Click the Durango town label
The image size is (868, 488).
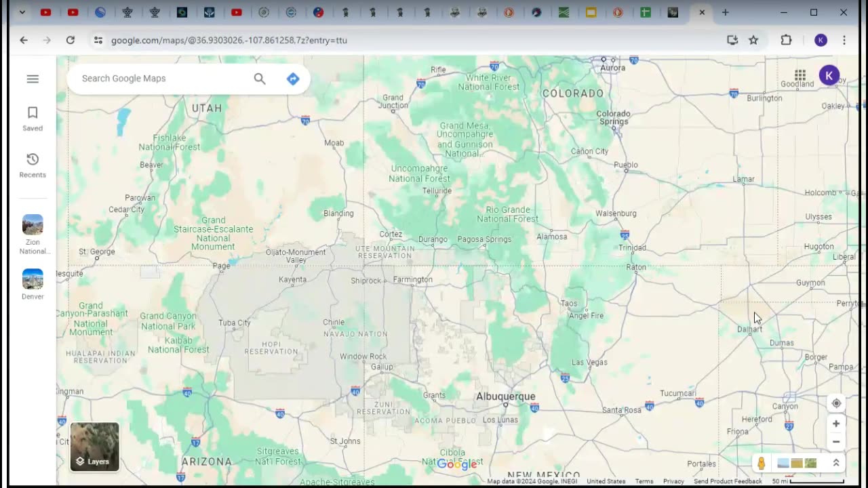click(433, 239)
